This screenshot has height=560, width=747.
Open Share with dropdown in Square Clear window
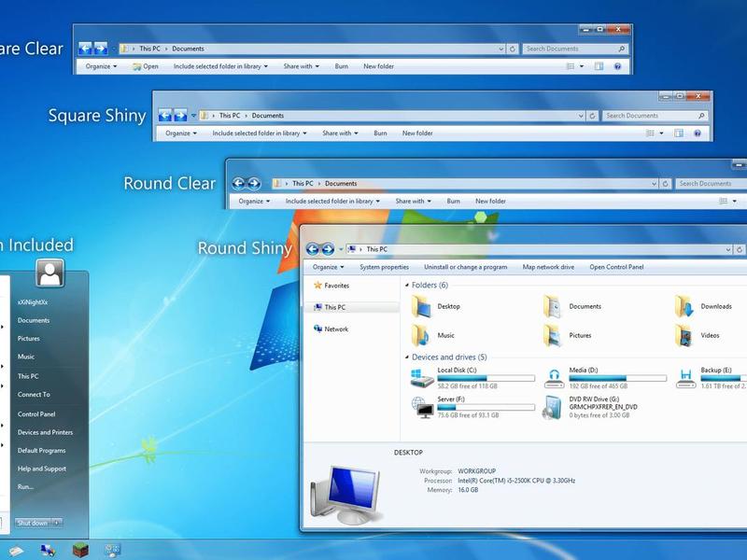coord(301,66)
